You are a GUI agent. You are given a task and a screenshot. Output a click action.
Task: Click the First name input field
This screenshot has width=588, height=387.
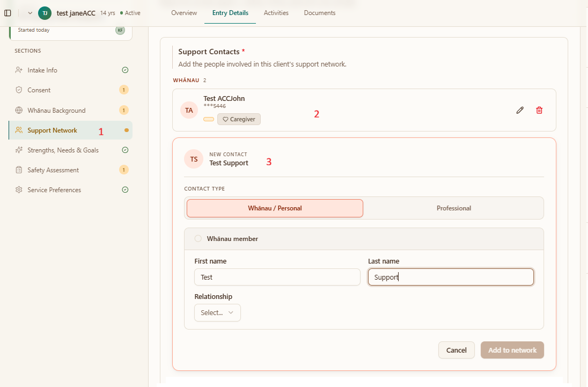coord(277,277)
